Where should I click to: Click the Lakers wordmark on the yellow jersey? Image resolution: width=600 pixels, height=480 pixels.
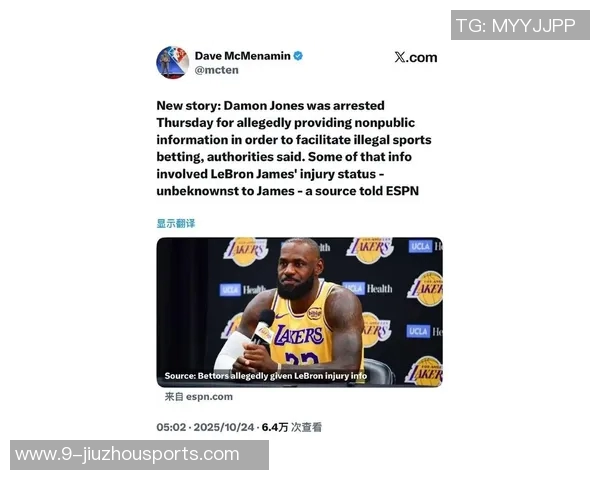tap(299, 335)
